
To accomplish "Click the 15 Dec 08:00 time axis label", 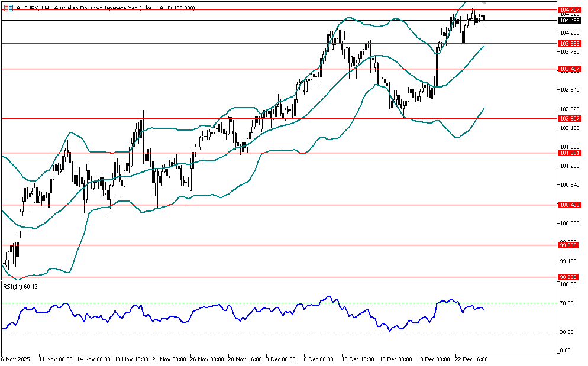I will point(395,359).
